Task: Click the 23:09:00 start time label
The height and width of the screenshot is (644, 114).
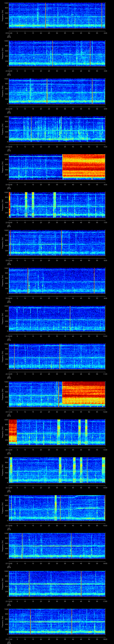Action: [9, 336]
